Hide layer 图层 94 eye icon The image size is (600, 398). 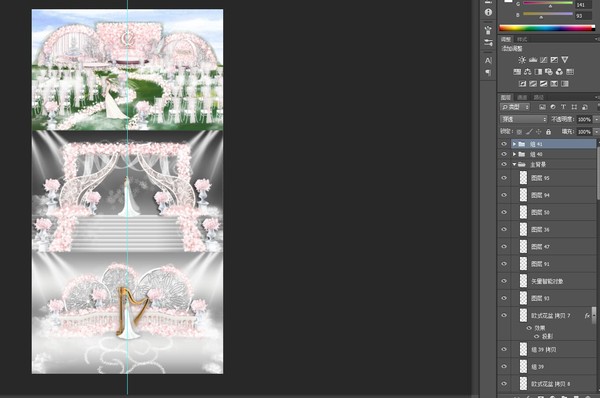504,195
